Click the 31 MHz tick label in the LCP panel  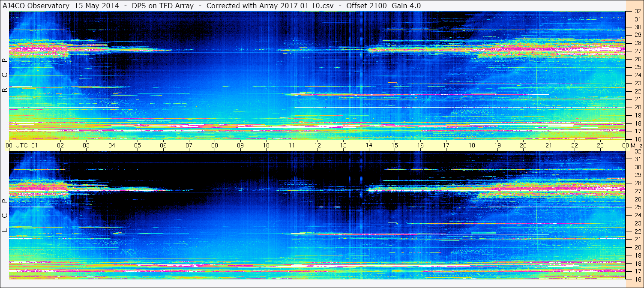pos(638,159)
